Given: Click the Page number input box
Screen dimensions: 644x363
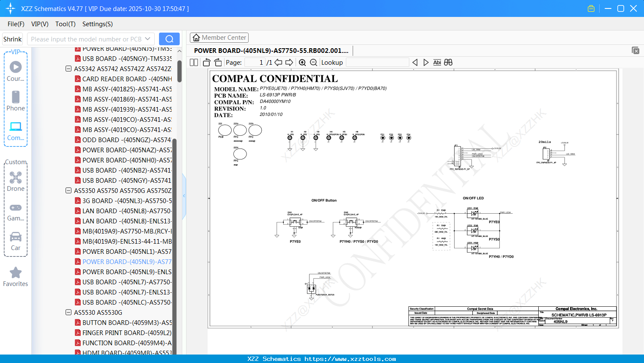Looking at the screenshot, I should coord(255,63).
